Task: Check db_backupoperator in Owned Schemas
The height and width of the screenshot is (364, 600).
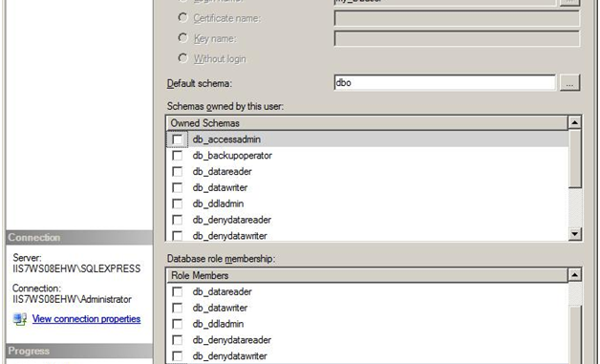Action: click(177, 156)
